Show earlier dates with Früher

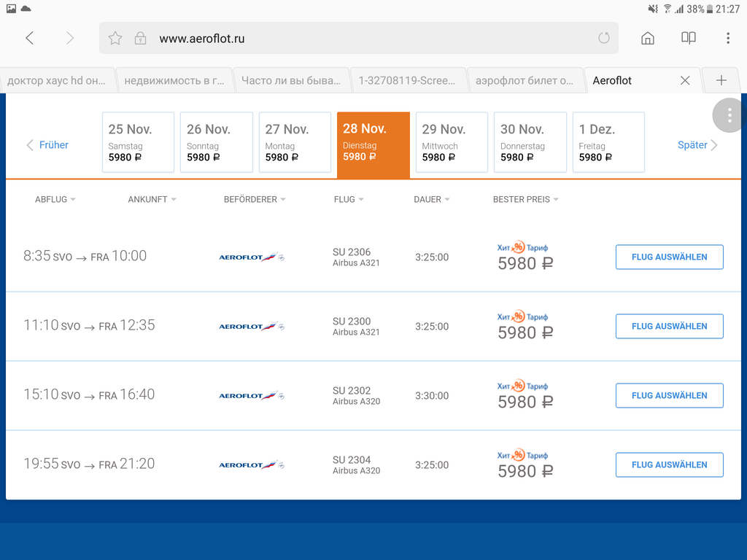pyautogui.click(x=47, y=145)
